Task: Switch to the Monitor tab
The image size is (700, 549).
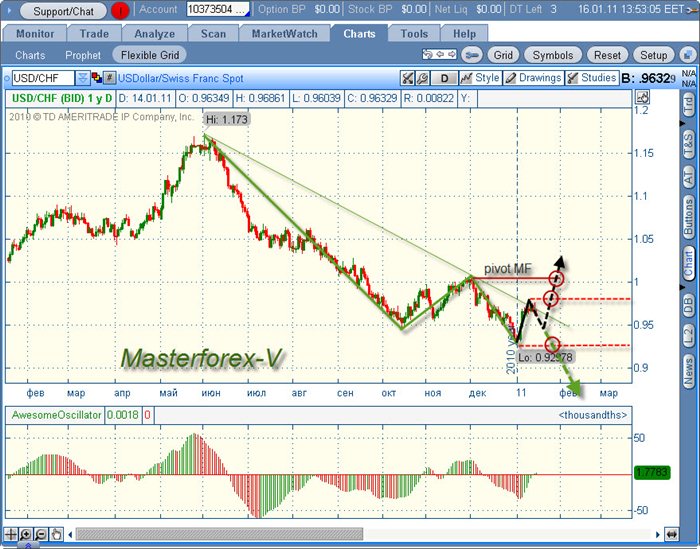Action: tap(35, 33)
